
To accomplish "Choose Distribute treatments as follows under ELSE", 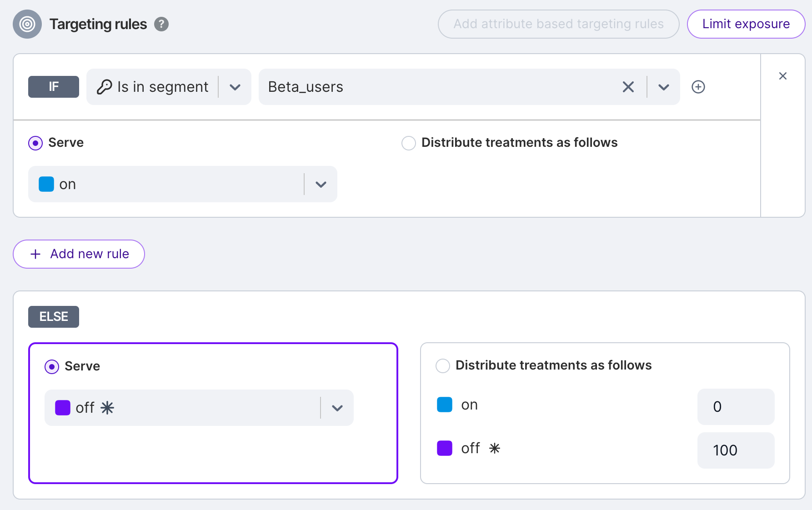I will click(442, 366).
